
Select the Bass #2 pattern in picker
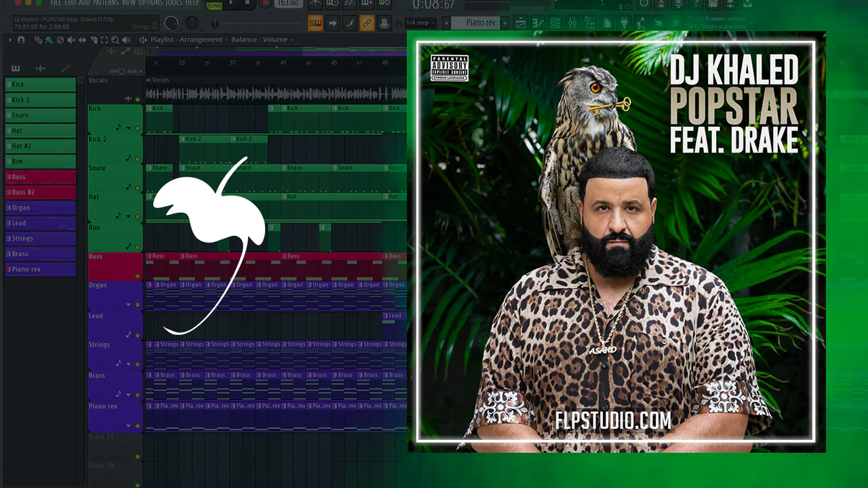(41, 192)
